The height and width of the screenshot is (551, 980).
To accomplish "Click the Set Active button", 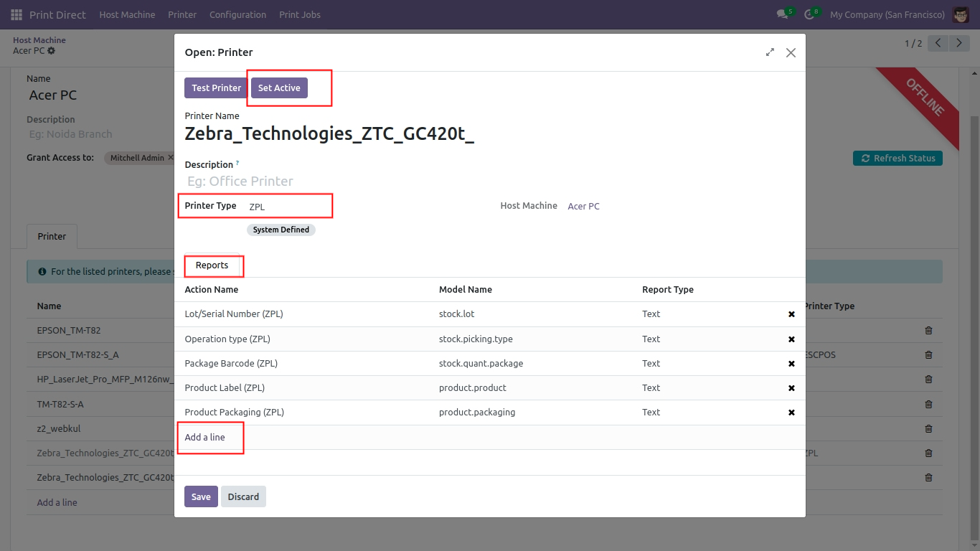I will pyautogui.click(x=279, y=88).
